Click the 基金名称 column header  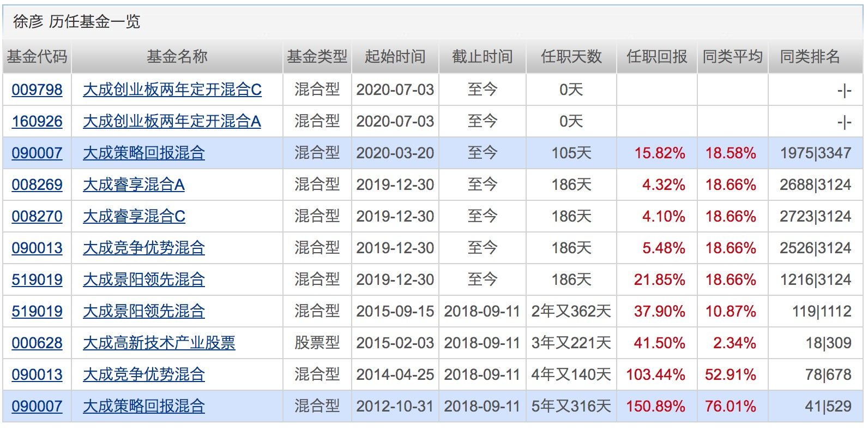click(177, 56)
